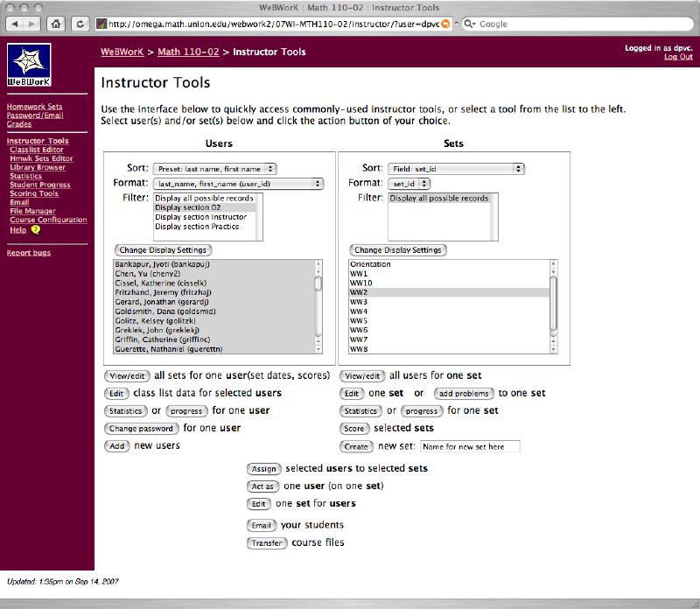
Task: Click the add problems button
Action: coord(464,394)
